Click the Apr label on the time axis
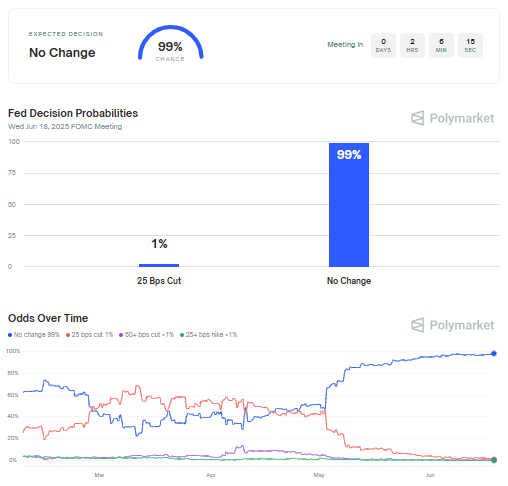The image size is (508, 486). (x=211, y=475)
